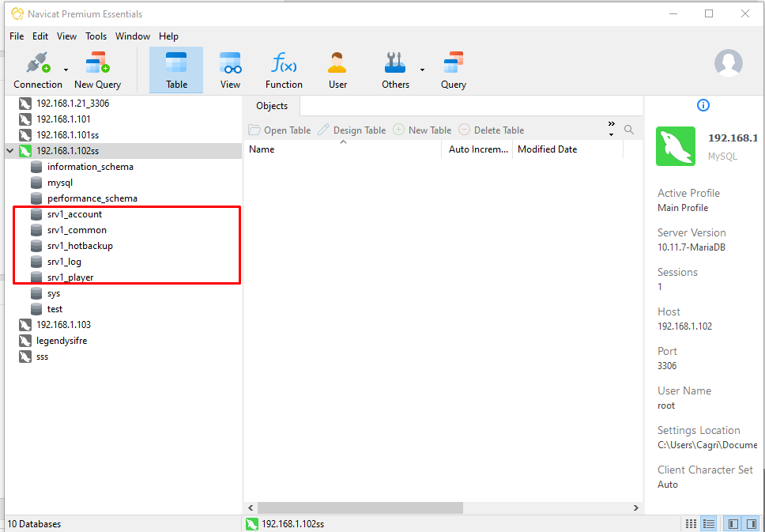
Task: Open the Others dropdown arrow
Action: click(x=422, y=70)
